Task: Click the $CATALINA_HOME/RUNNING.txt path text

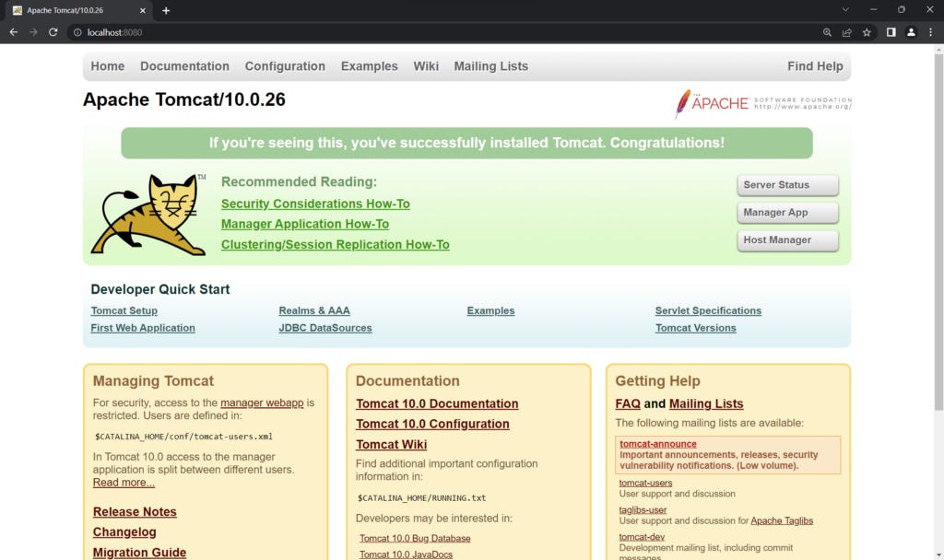Action: [421, 498]
